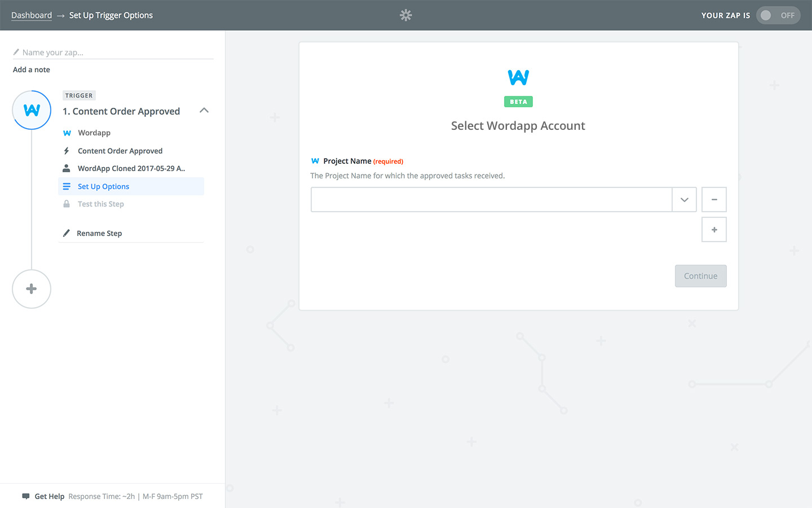Click the Continue button

701,276
